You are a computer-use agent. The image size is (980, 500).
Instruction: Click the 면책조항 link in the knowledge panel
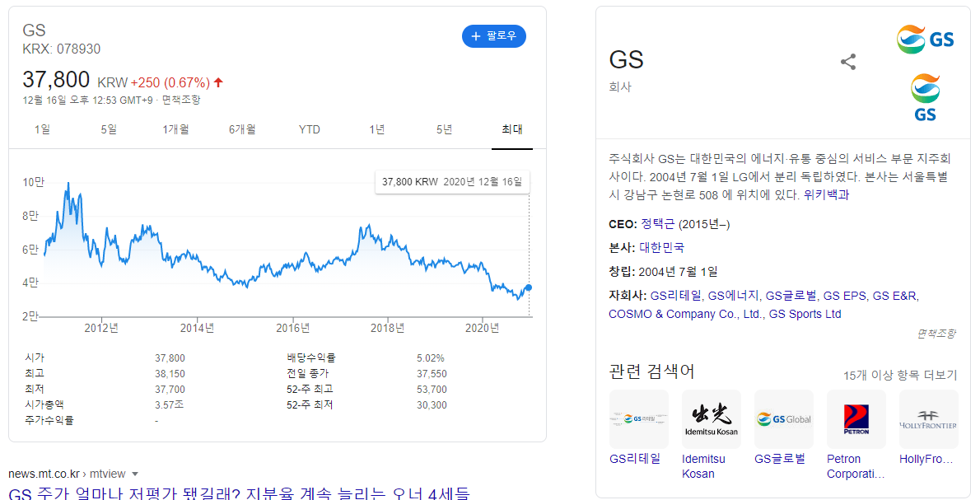[x=936, y=334]
